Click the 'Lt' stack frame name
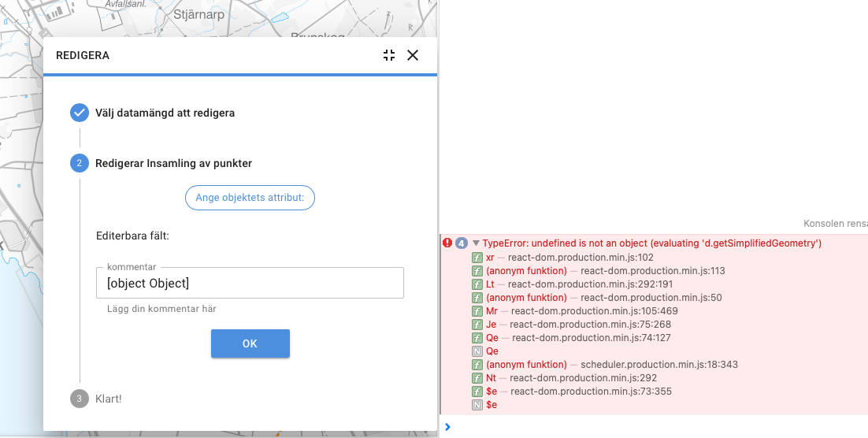This screenshot has height=438, width=868. click(x=490, y=284)
